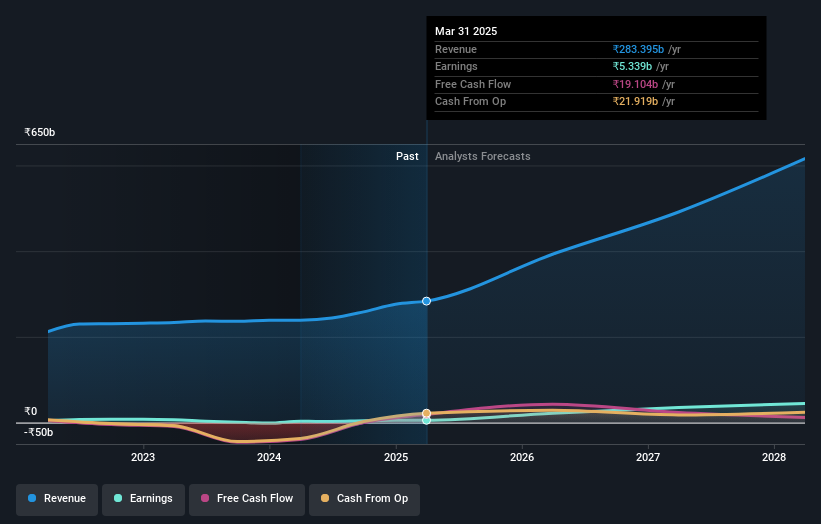Click the Analysts Forecasts label
This screenshot has width=821, height=524.
tap(483, 157)
